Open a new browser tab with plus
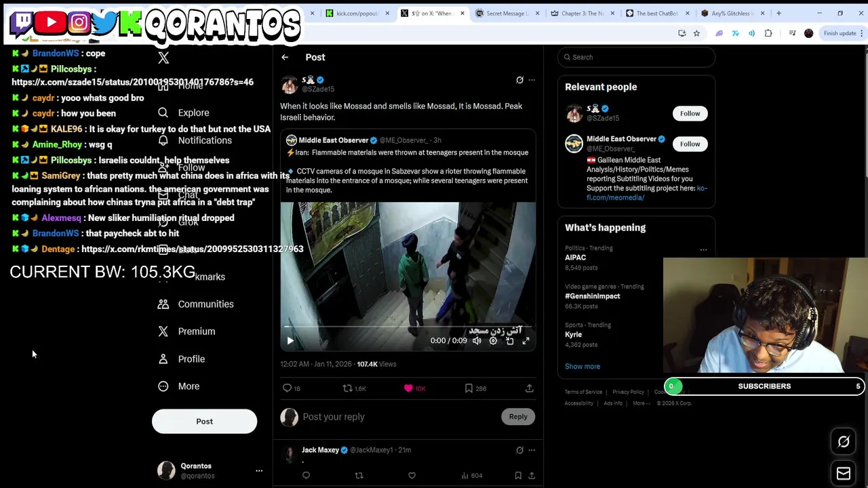This screenshot has width=868, height=488. (x=778, y=14)
